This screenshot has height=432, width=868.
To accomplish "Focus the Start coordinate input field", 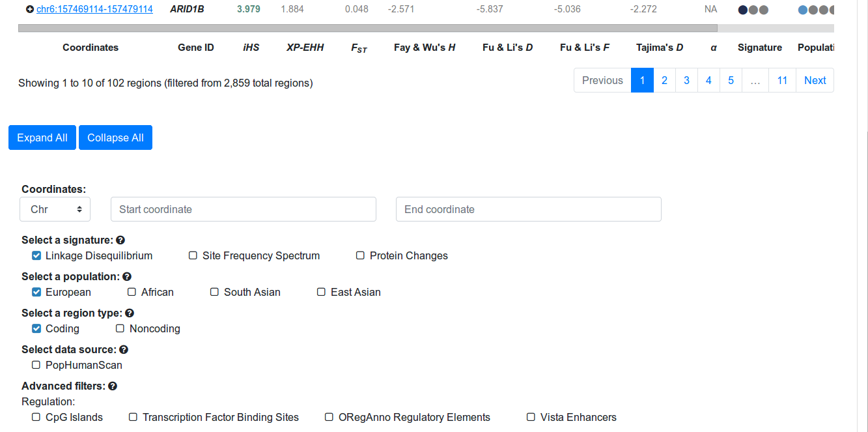I will point(244,210).
